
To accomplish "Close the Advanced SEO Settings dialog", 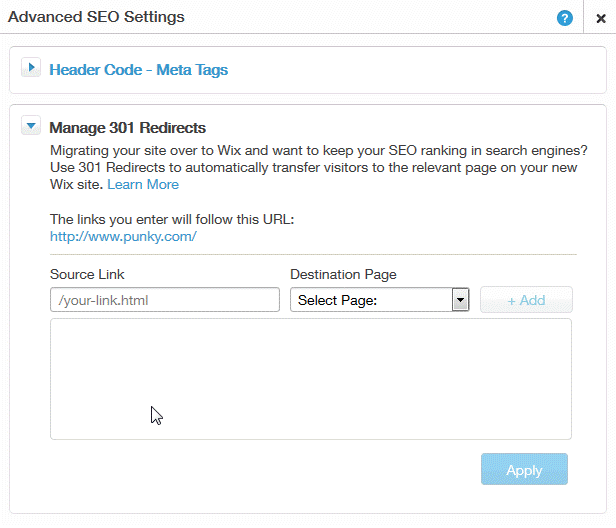I will click(600, 18).
